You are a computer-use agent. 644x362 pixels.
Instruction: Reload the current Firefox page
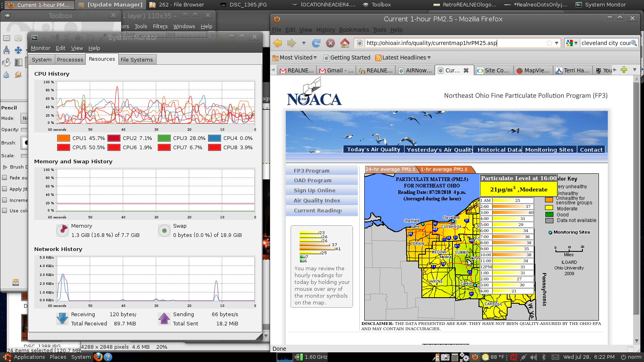(x=316, y=43)
